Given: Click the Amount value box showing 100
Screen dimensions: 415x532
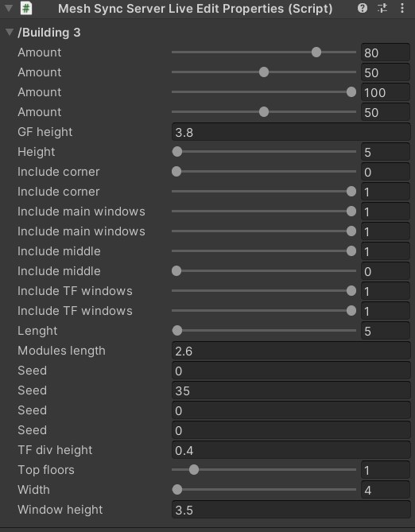Looking at the screenshot, I should tap(386, 92).
